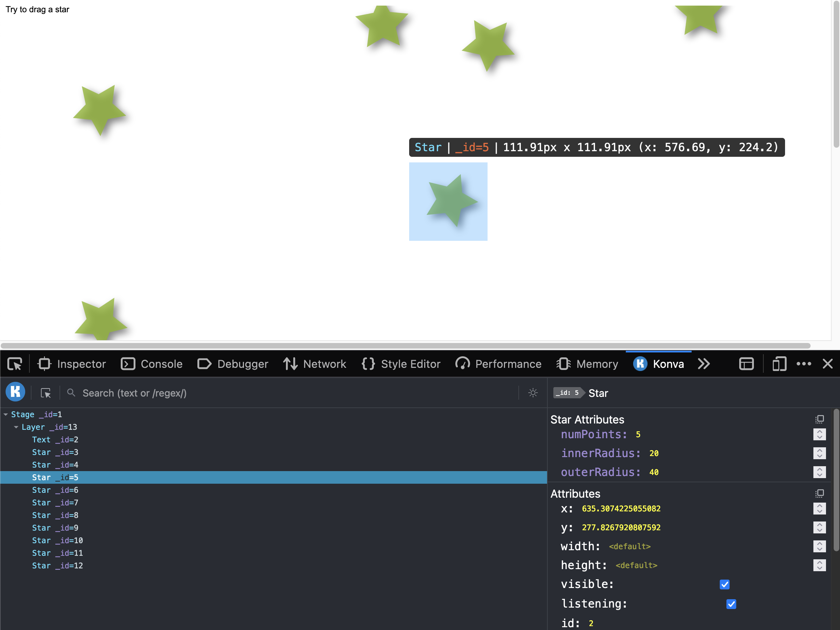Uncheck the visible attribute checkbox
Screen dimensions: 840x630
point(724,584)
